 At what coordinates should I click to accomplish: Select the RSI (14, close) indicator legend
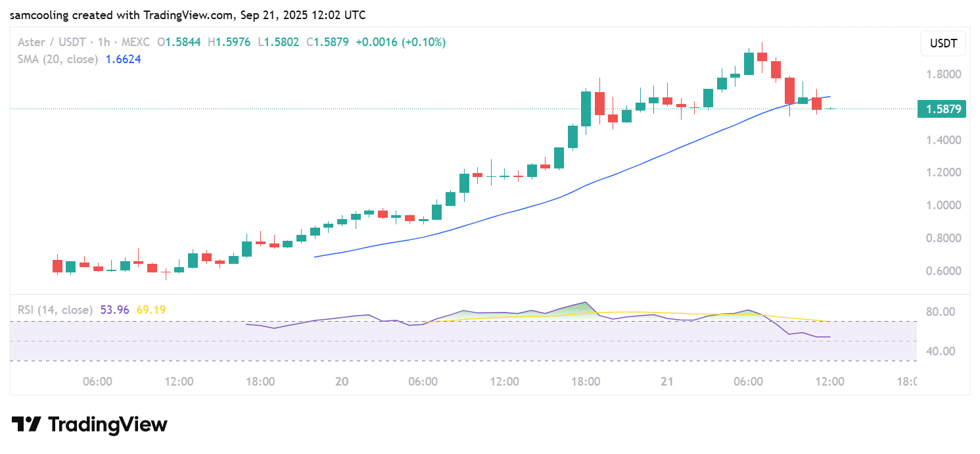tap(55, 310)
